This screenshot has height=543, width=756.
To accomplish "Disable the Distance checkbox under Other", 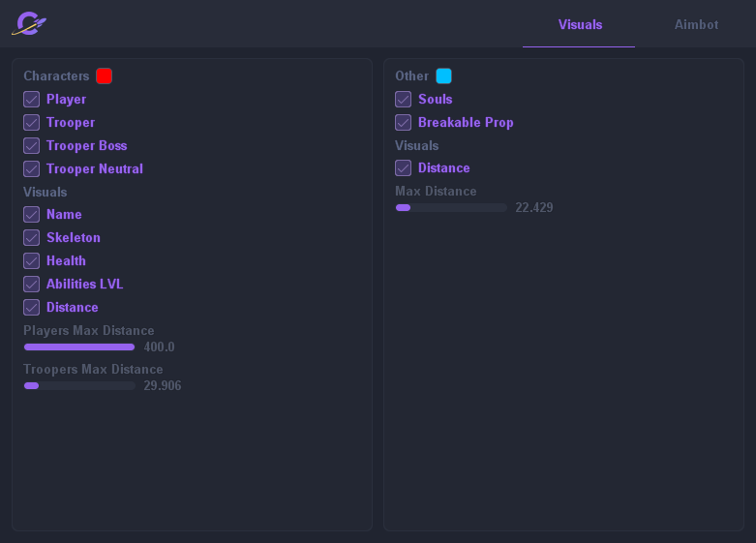I will coord(404,168).
